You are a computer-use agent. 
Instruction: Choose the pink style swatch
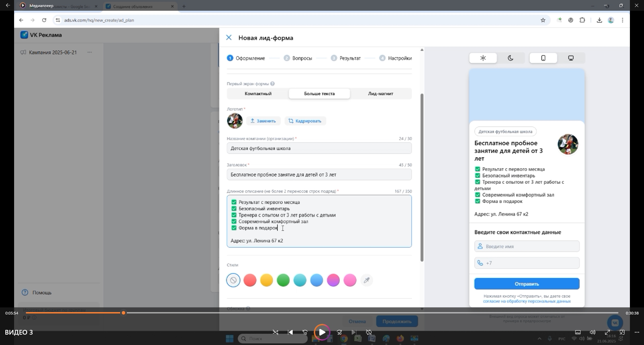pyautogui.click(x=350, y=280)
